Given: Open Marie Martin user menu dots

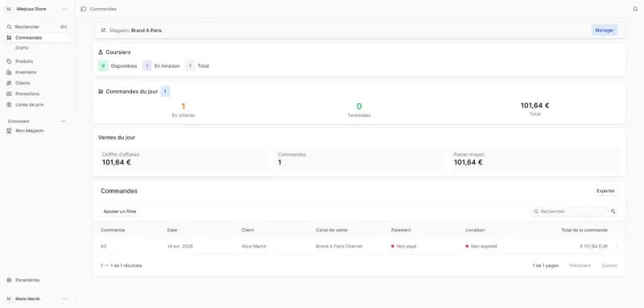Looking at the screenshot, I should (x=64, y=299).
